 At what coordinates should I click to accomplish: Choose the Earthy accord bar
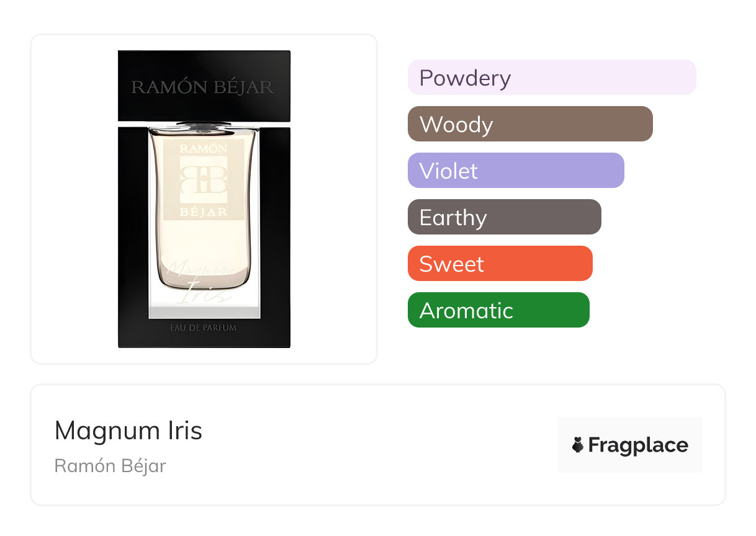[504, 217]
